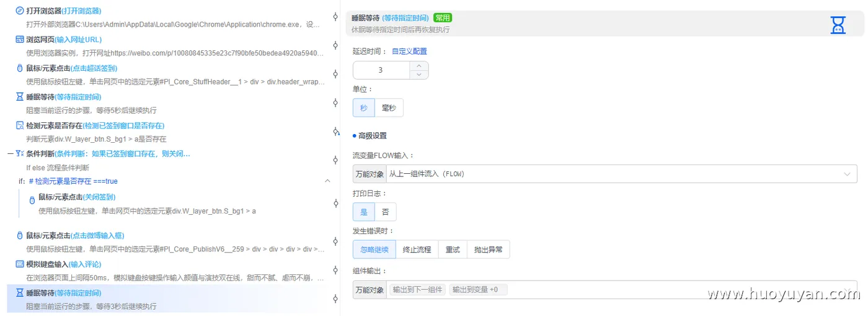Select the 毫秒 unit option
This screenshot has height=316, width=868.
click(x=389, y=108)
